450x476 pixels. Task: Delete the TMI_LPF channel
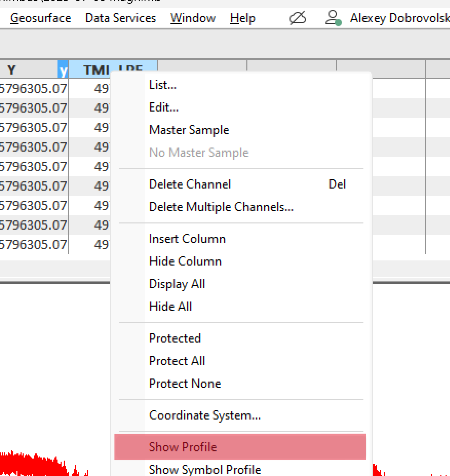(190, 184)
